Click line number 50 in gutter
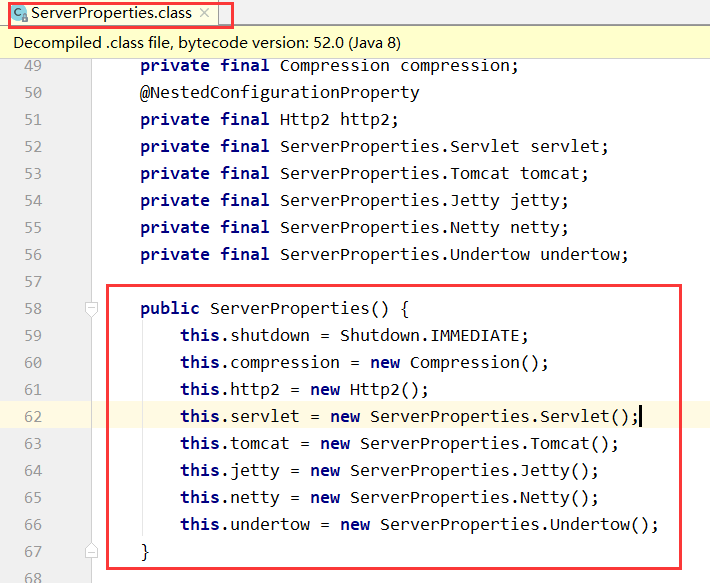The height and width of the screenshot is (583, 710). click(33, 93)
